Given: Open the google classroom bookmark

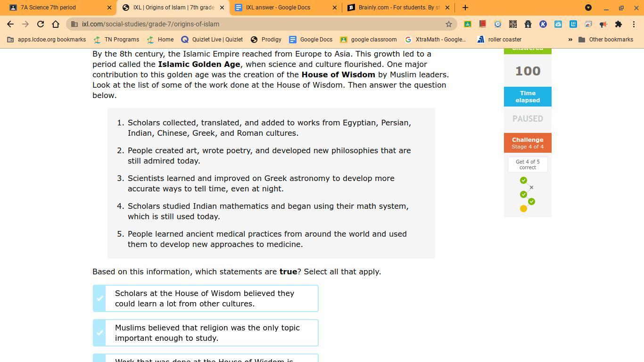Looking at the screenshot, I should pyautogui.click(x=368, y=40).
